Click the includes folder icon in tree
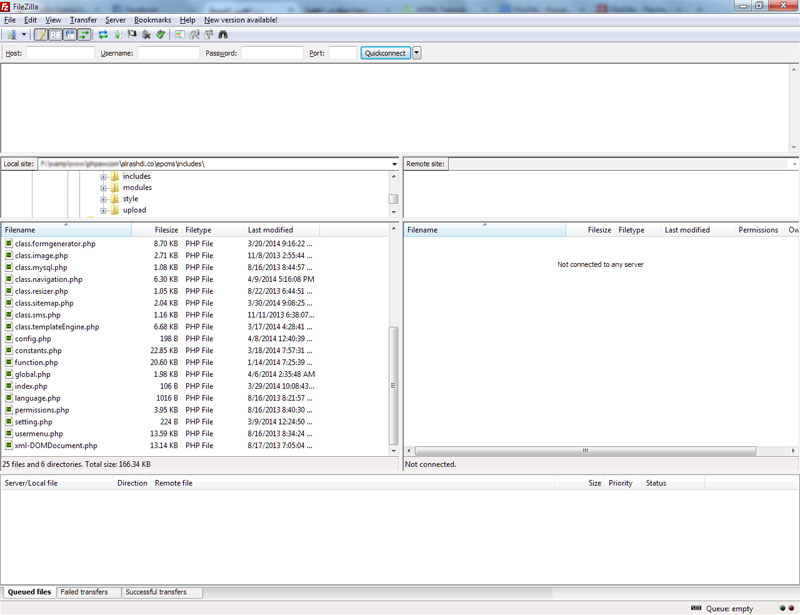800x615 pixels. point(114,177)
